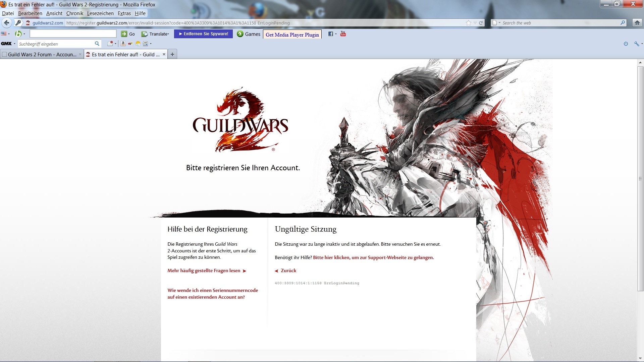Viewport: 644px width, 362px height.
Task: Click the Guild Wars 2 logo
Action: tap(240, 120)
